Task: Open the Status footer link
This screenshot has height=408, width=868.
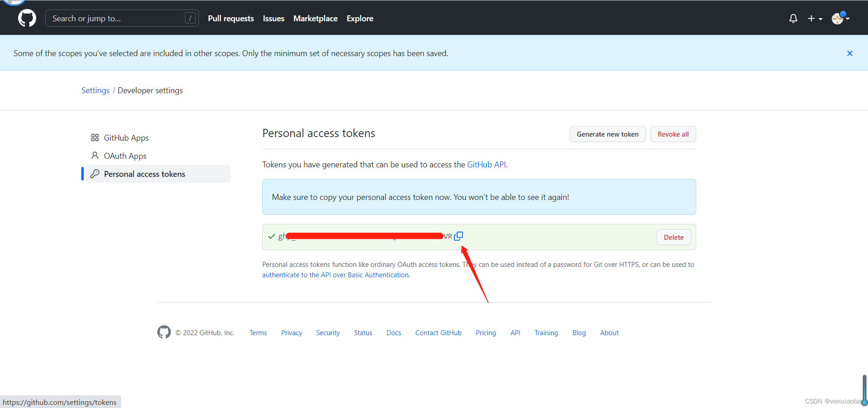Action: [363, 333]
